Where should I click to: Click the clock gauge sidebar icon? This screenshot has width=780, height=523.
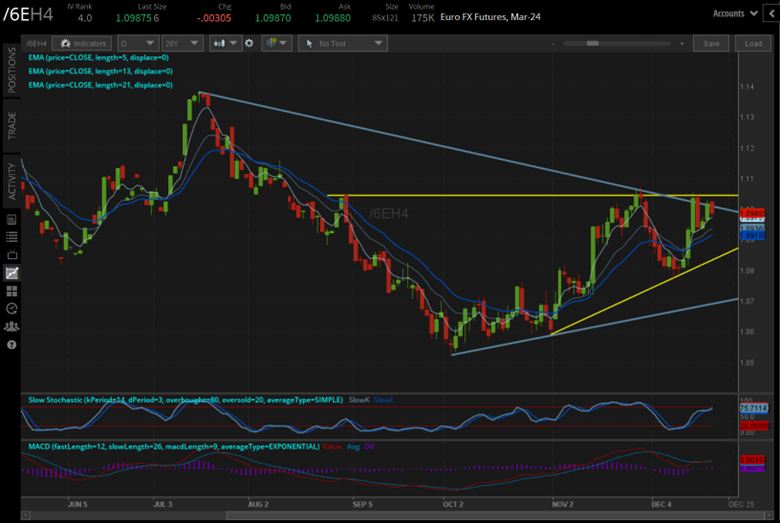(11, 308)
